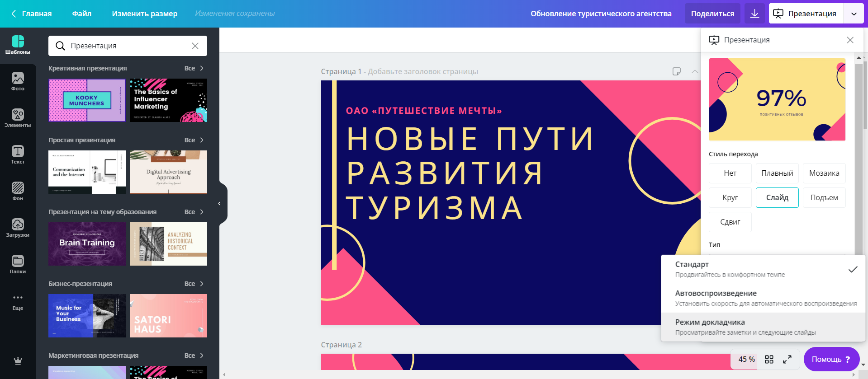868x379 pixels.
Task: Open the Элементы (Elements) sidebar panel
Action: 18,118
